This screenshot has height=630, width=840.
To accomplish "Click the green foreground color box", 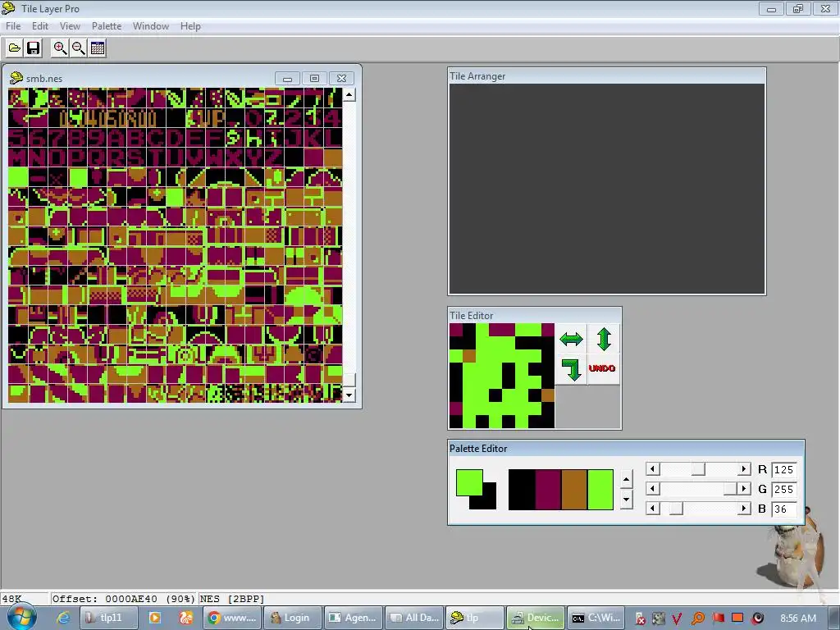I will pyautogui.click(x=469, y=482).
